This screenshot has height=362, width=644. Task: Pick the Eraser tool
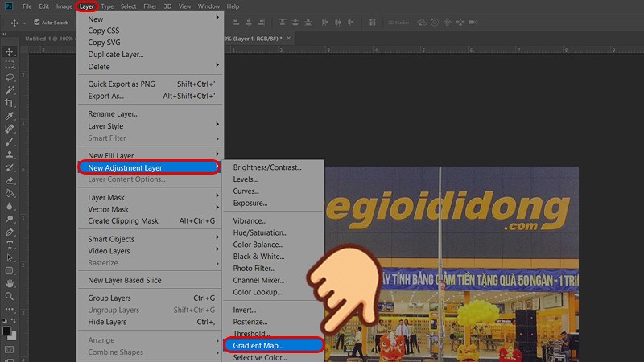coord(10,180)
